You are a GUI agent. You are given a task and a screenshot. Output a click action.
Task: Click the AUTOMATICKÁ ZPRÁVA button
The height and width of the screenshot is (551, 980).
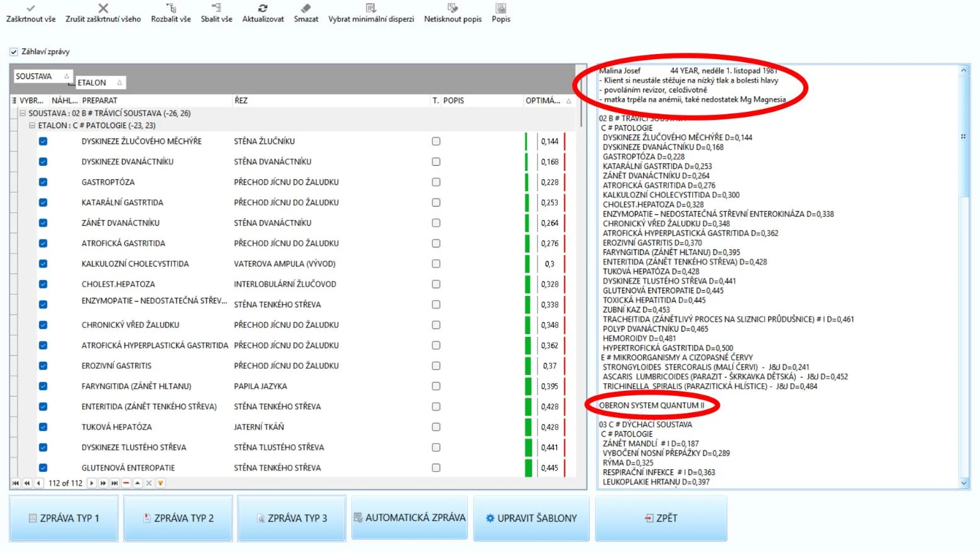pyautogui.click(x=409, y=518)
